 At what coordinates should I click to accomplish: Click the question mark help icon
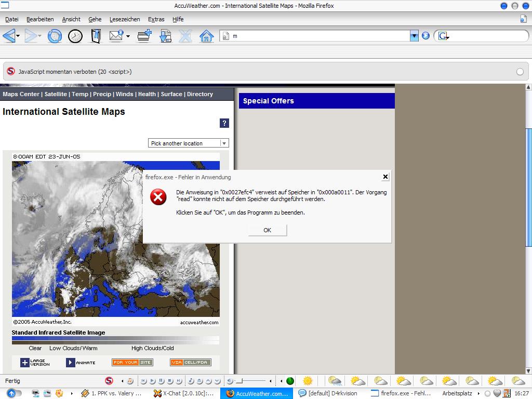click(224, 123)
